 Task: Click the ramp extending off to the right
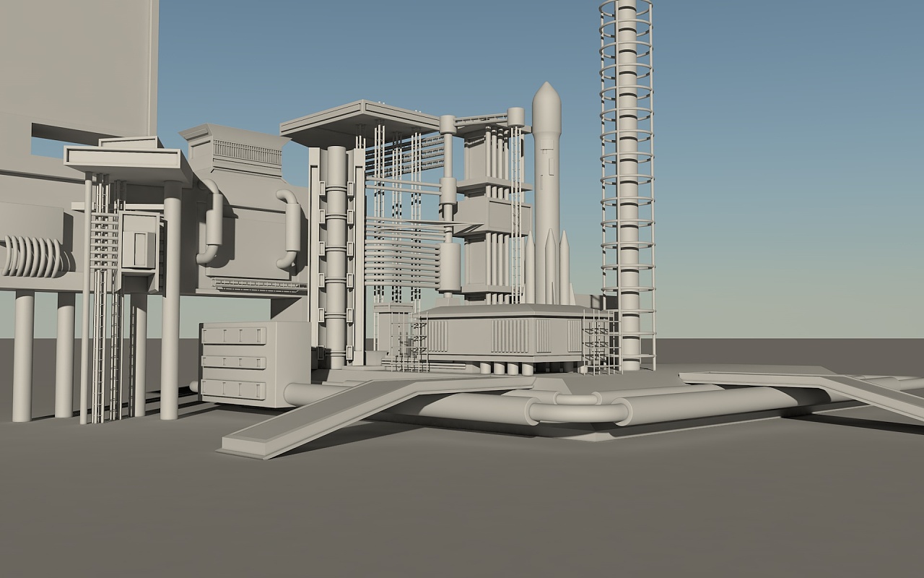pyautogui.click(x=801, y=392)
